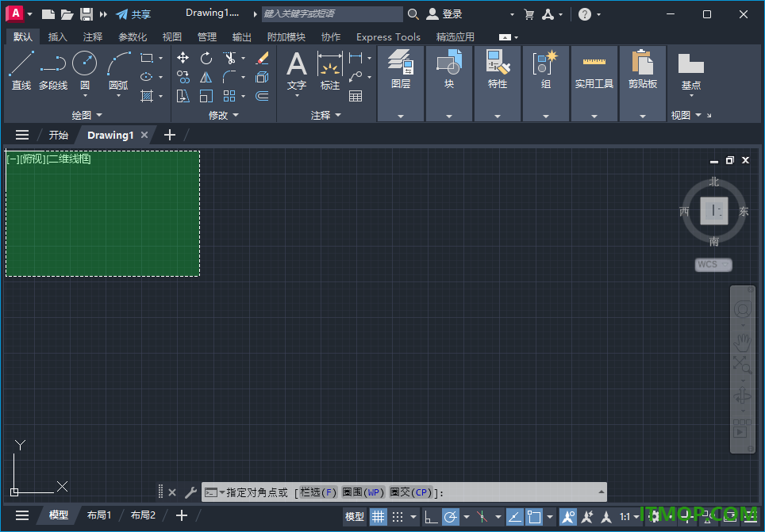Open the rectangle tool dropdown arrow

pyautogui.click(x=160, y=59)
